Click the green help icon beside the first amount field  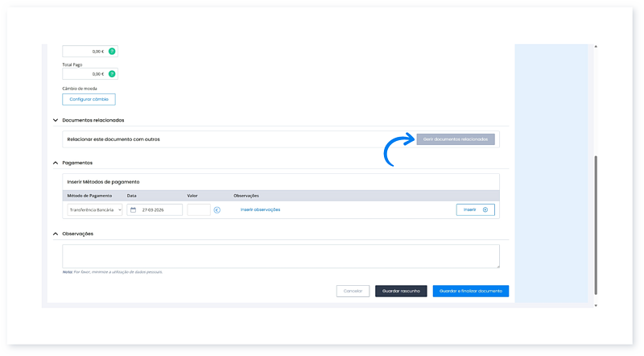(112, 52)
